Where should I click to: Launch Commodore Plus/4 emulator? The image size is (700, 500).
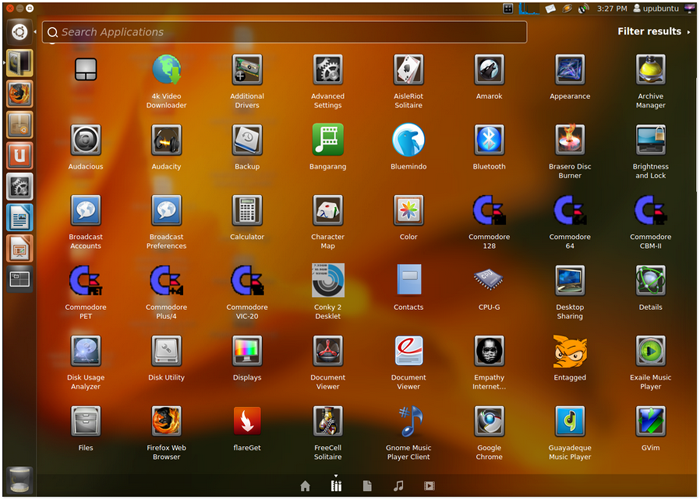click(x=167, y=280)
